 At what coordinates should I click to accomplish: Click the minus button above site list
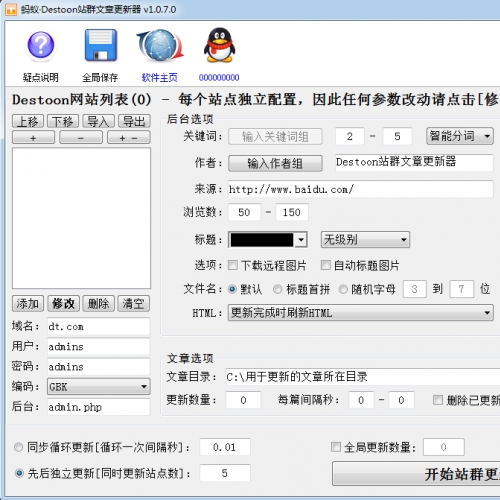(81, 138)
